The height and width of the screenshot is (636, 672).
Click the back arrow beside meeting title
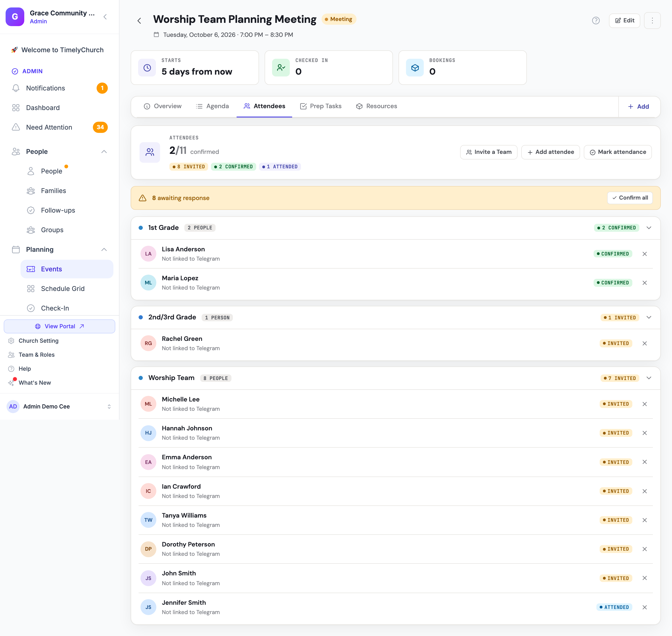[139, 21]
